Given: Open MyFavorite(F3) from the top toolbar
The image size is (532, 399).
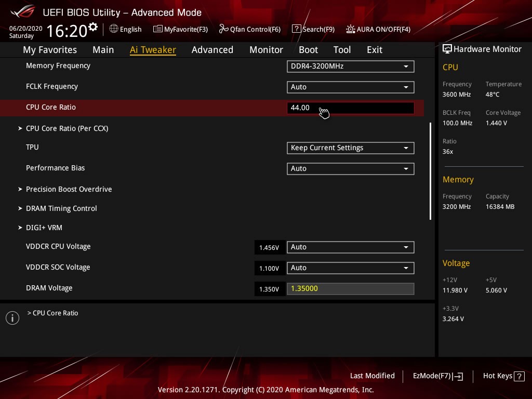Looking at the screenshot, I should (158, 29).
